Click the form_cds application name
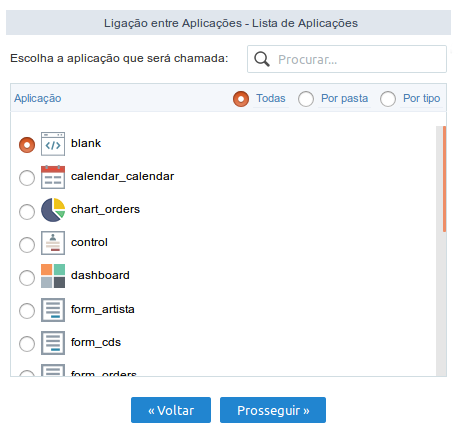This screenshot has height=431, width=458. (x=96, y=342)
